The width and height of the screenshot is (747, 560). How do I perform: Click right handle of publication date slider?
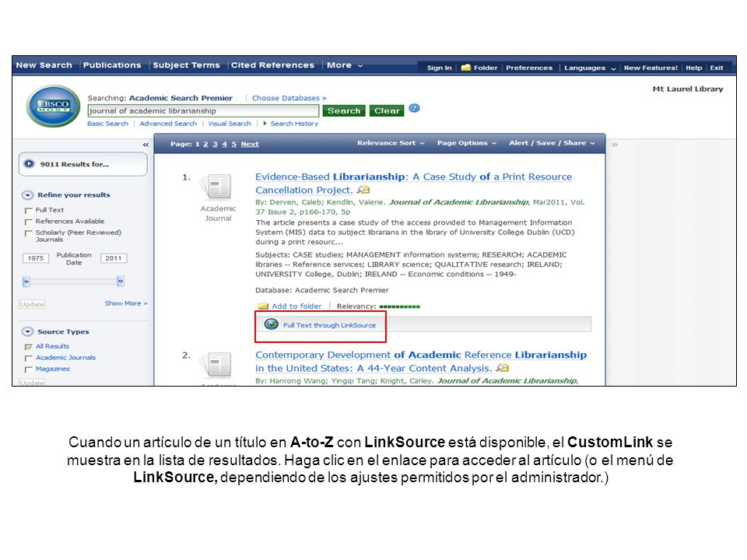[x=121, y=282]
